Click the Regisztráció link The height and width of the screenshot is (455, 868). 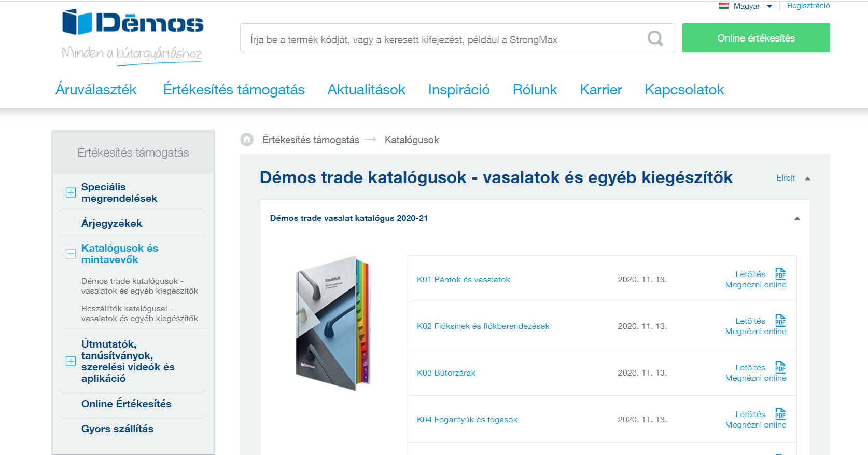click(x=808, y=6)
